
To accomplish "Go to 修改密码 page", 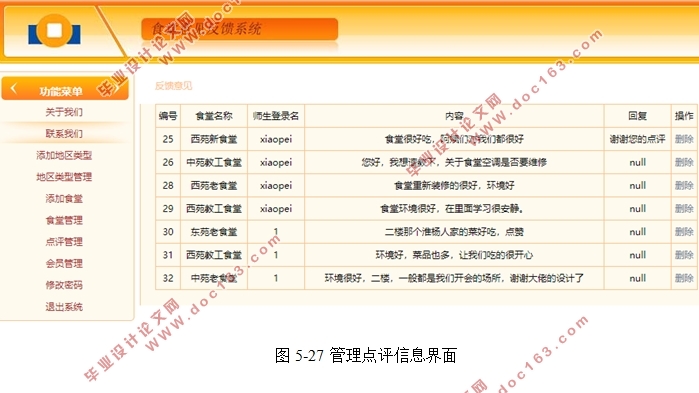I will click(x=64, y=285).
